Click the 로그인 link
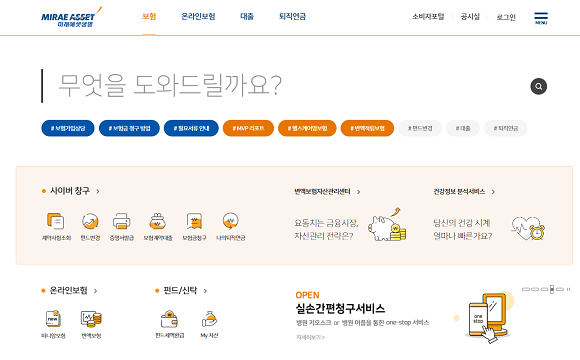 (506, 17)
